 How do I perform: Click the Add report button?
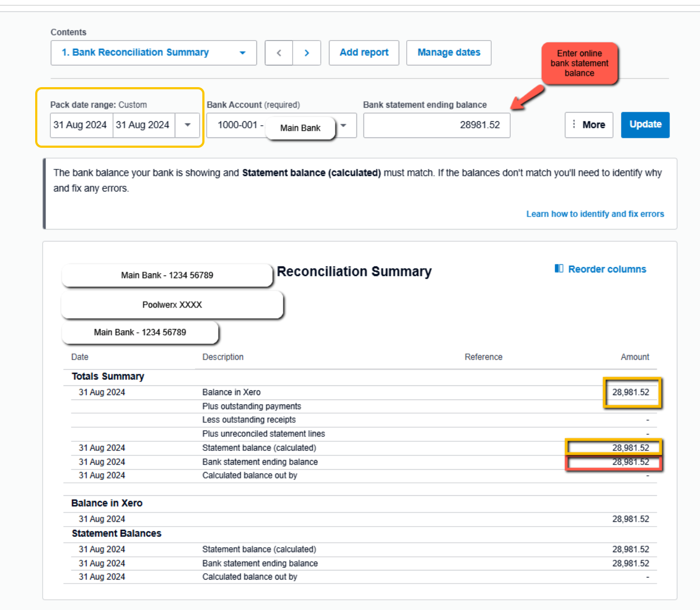pos(364,53)
